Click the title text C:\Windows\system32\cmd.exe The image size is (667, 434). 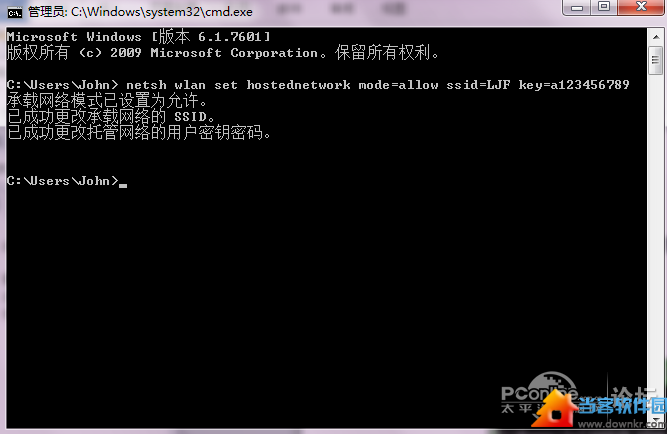162,12
